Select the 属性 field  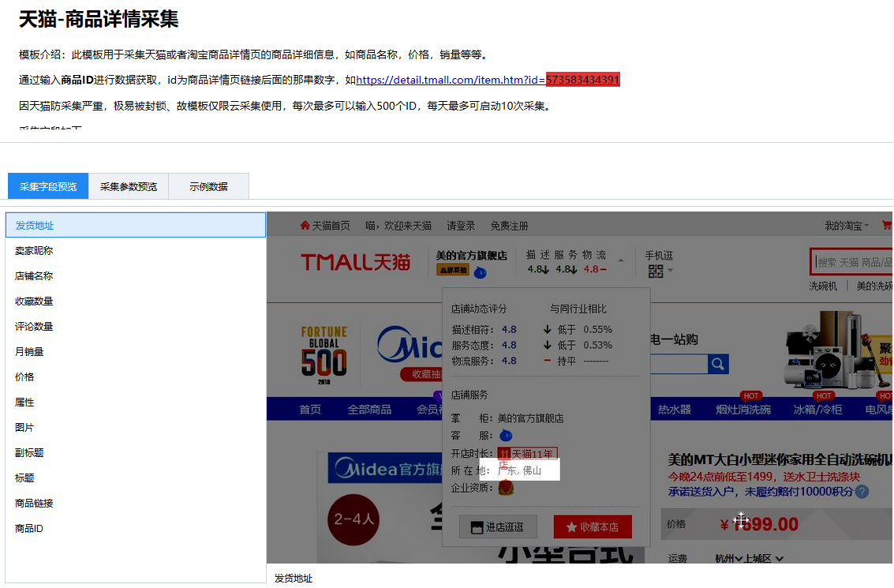click(136, 402)
